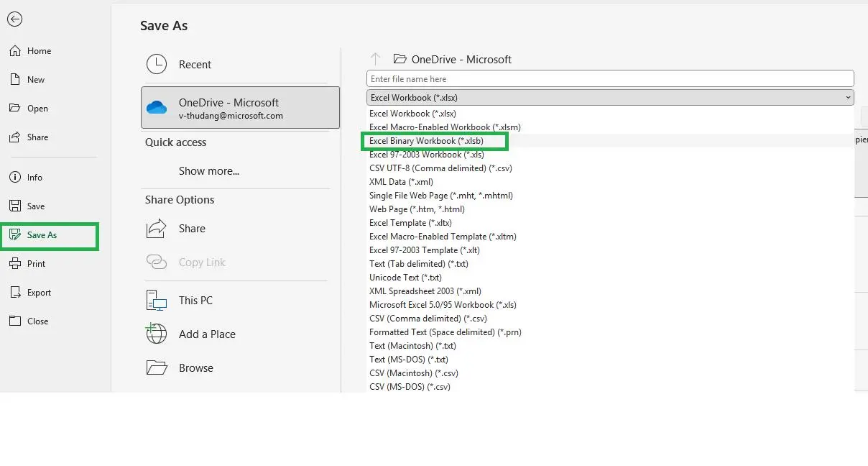The width and height of the screenshot is (868, 466).
Task: Choose Excel 97-2003 Workbook (*.xls)
Action: tap(427, 155)
